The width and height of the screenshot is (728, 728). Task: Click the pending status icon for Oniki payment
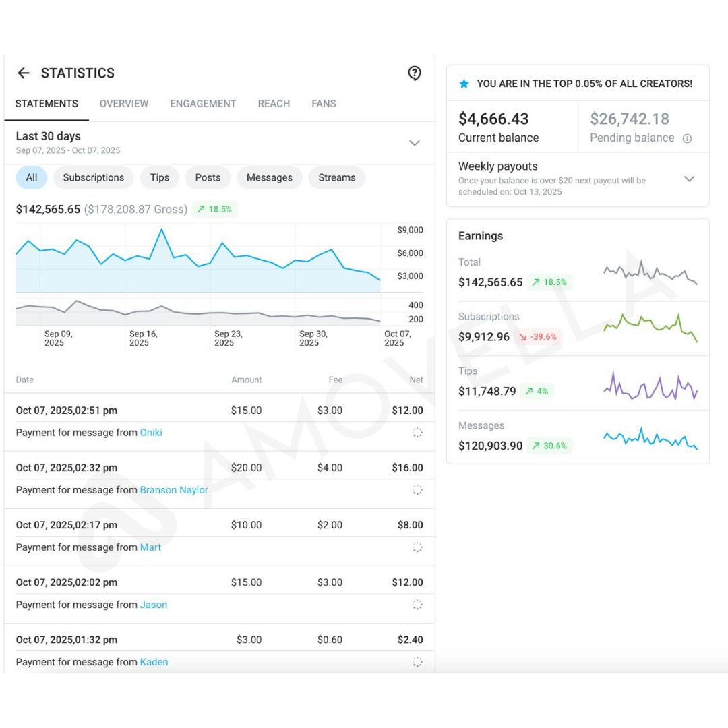417,433
